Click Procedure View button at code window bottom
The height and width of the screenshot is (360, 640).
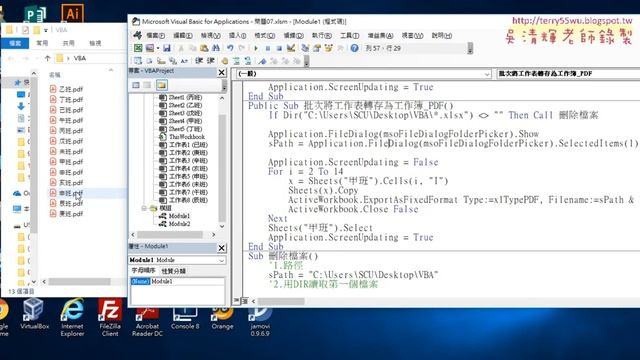point(237,301)
